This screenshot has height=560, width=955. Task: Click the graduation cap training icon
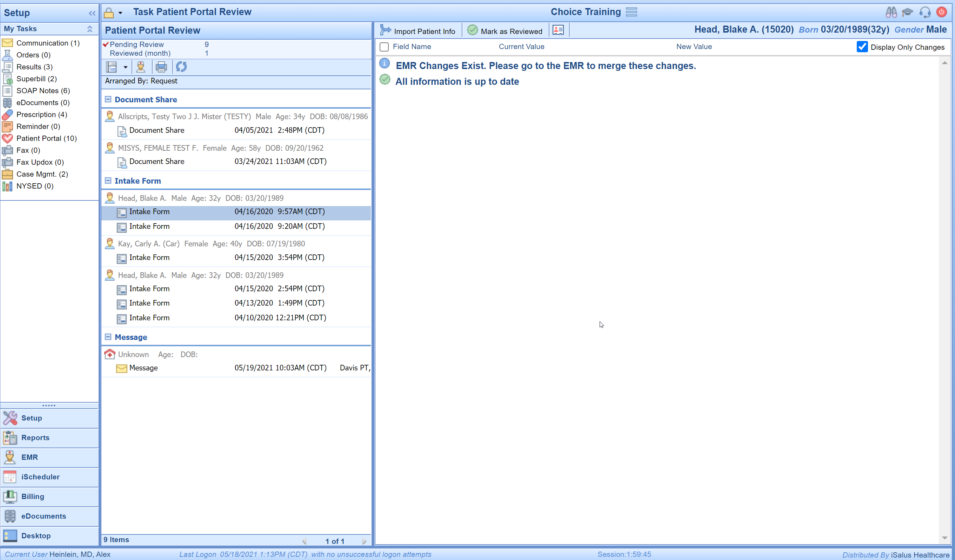(x=908, y=12)
